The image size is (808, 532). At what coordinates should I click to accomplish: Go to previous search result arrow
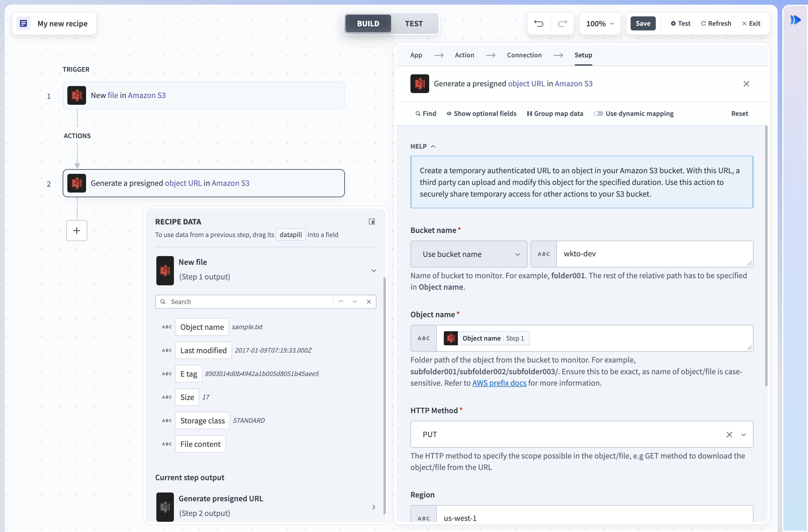pyautogui.click(x=340, y=302)
